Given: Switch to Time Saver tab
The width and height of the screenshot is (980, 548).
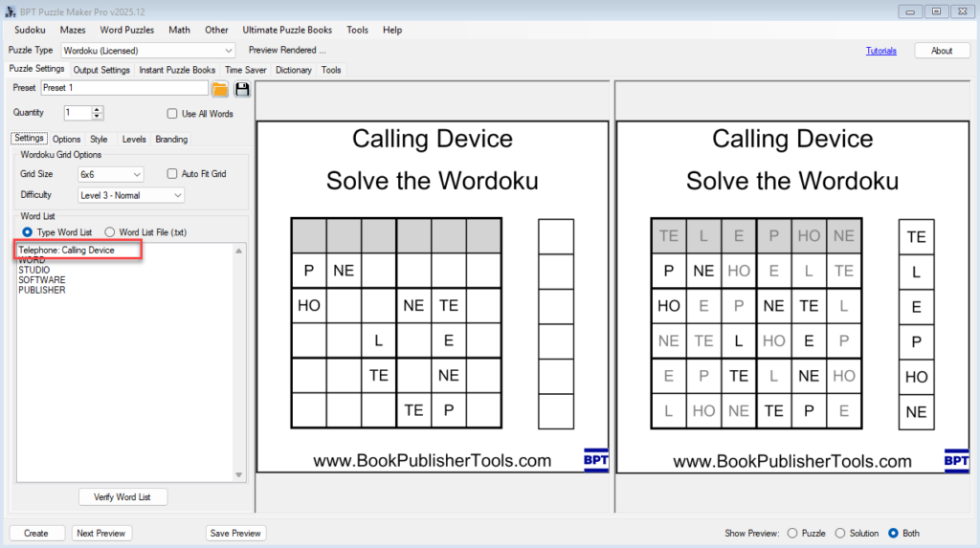Looking at the screenshot, I should (246, 70).
